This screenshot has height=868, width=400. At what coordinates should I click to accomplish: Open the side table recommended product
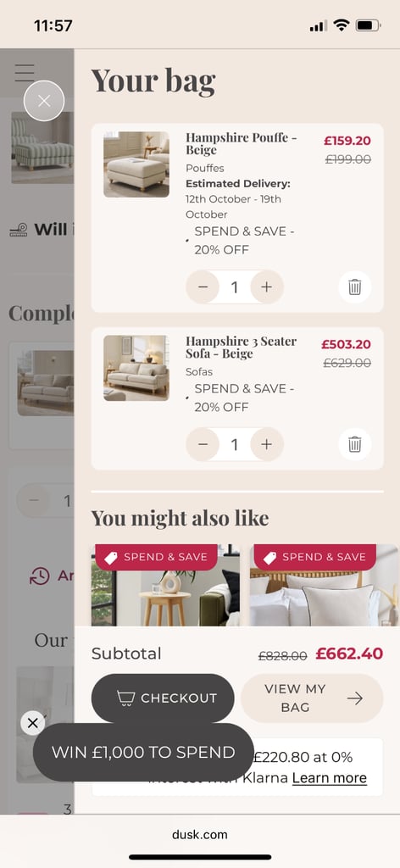[165, 585]
